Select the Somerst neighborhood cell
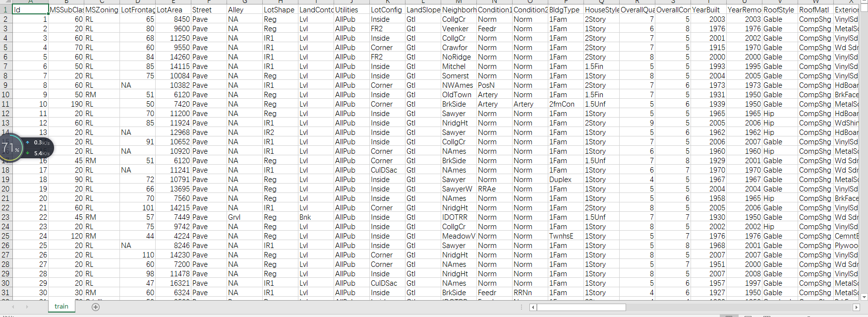The image size is (868, 317). tap(459, 76)
